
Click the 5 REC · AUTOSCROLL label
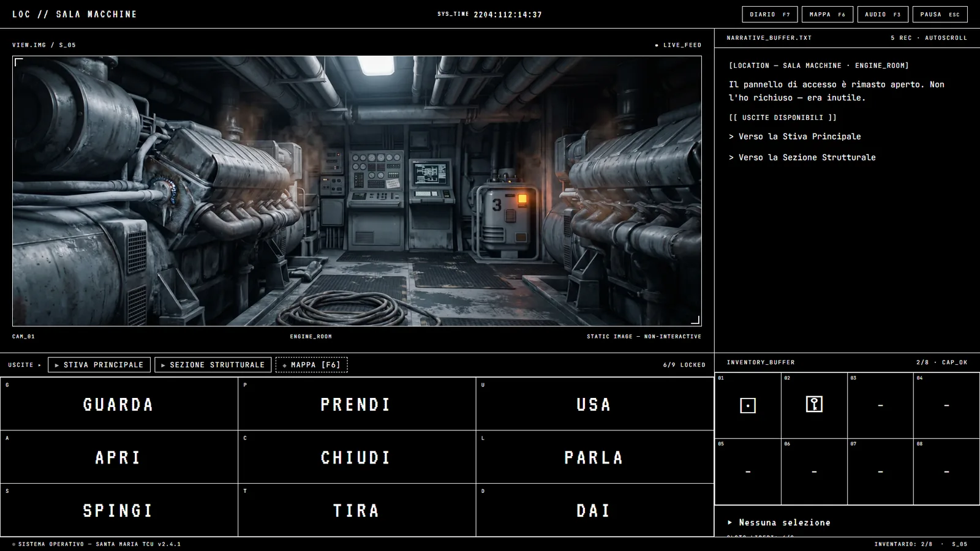click(x=929, y=38)
